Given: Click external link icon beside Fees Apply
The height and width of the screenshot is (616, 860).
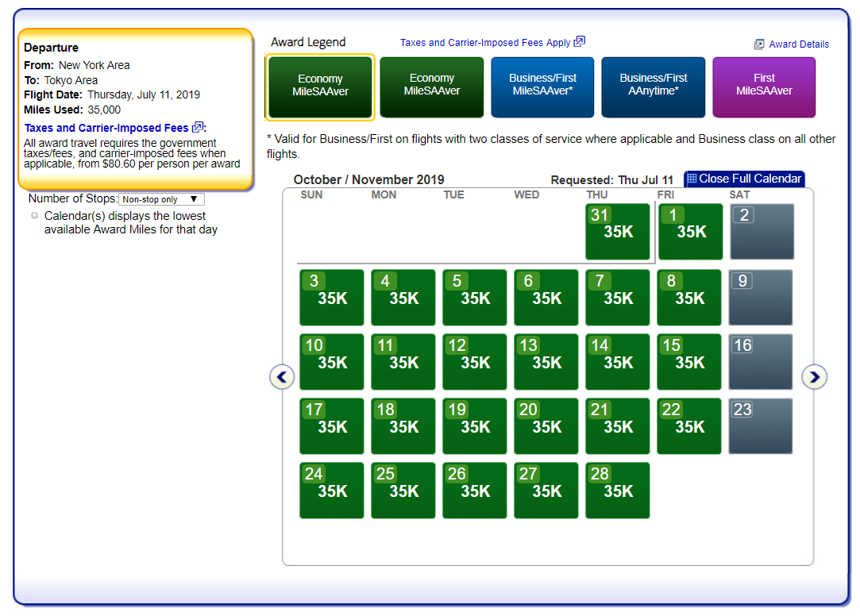Looking at the screenshot, I should (580, 42).
